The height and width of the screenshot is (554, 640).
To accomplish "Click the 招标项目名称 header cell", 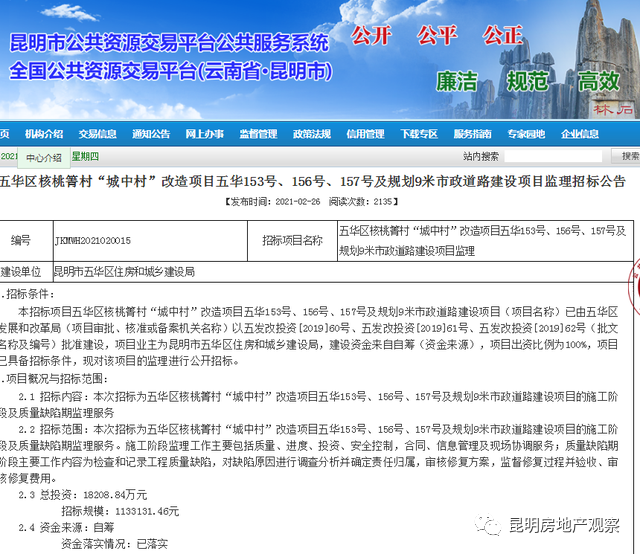I will coord(292,241).
